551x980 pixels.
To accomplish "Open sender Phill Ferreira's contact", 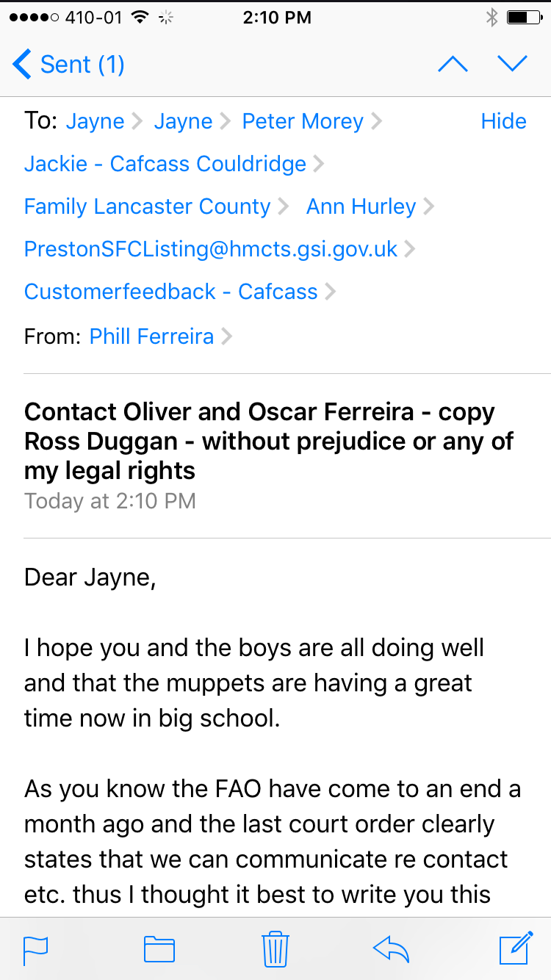I will click(151, 336).
